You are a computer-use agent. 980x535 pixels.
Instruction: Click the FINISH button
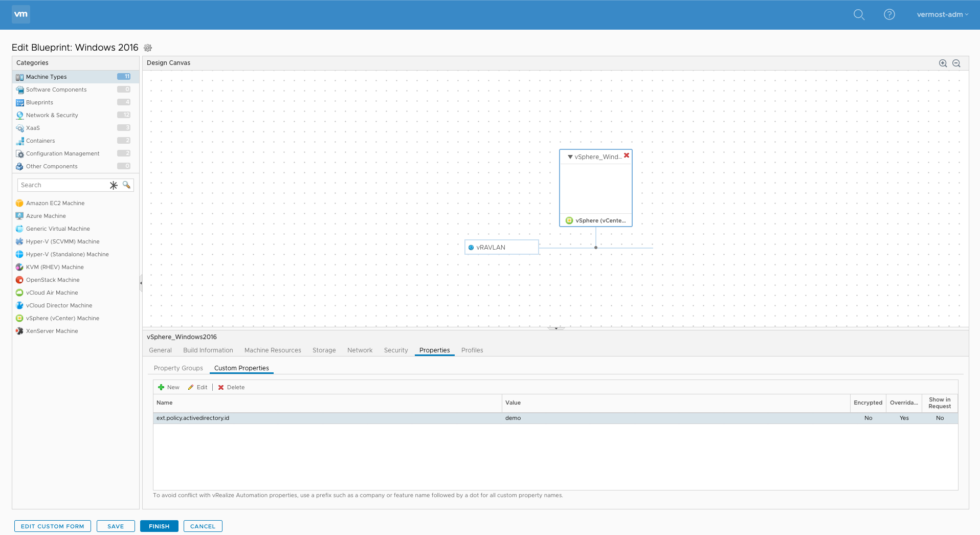[159, 526]
